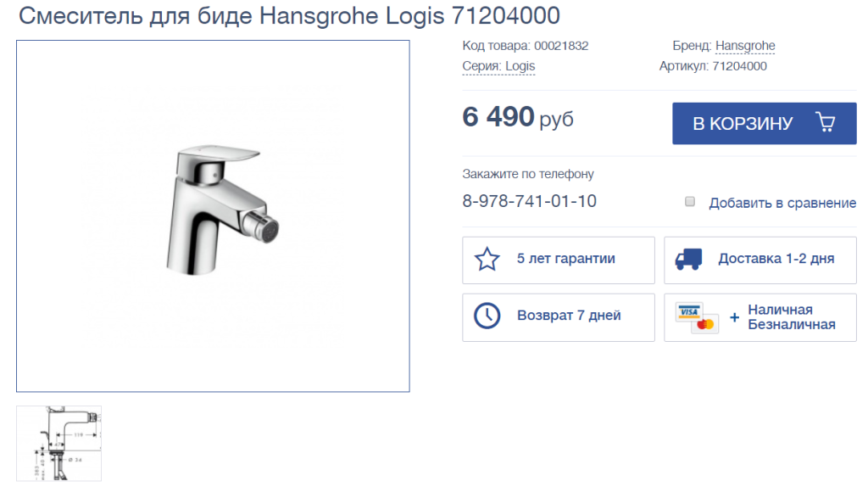The image size is (868, 487).
Task: Click the 5 лет гарантии box
Action: (x=559, y=260)
